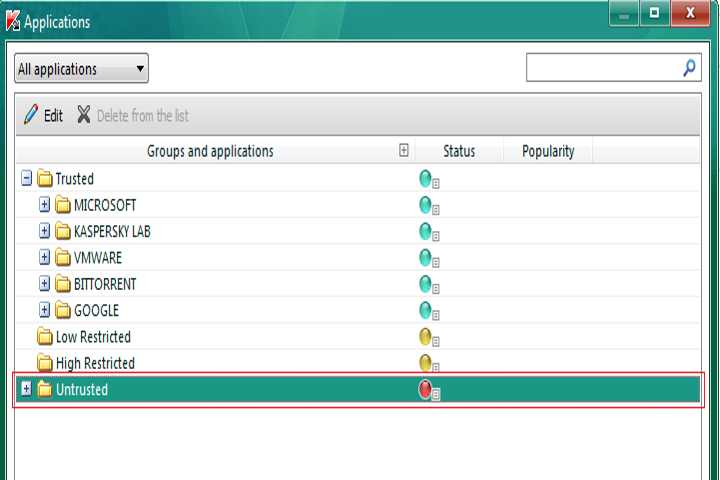720x480 pixels.
Task: Select the Trusted folder icon
Action: pyautogui.click(x=45, y=178)
